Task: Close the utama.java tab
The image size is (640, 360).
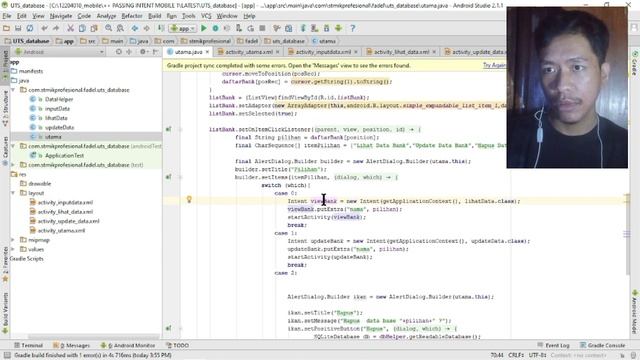Action: point(207,52)
